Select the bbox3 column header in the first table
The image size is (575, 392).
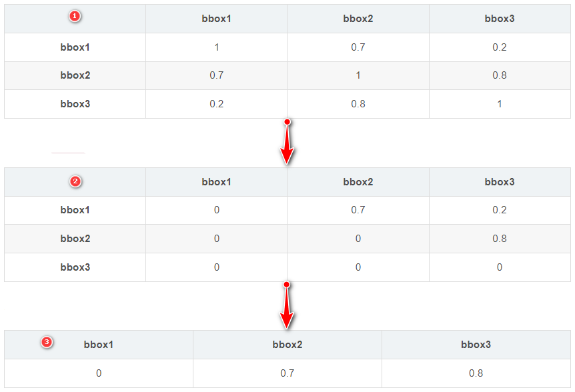[500, 19]
